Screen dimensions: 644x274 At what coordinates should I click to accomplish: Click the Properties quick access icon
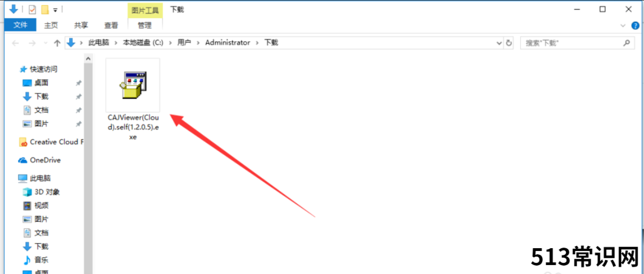33,10
